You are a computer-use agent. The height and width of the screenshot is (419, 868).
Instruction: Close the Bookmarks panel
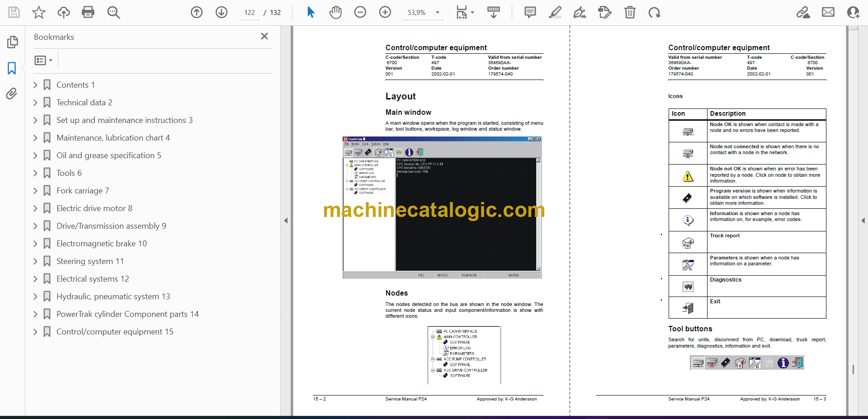click(x=264, y=36)
